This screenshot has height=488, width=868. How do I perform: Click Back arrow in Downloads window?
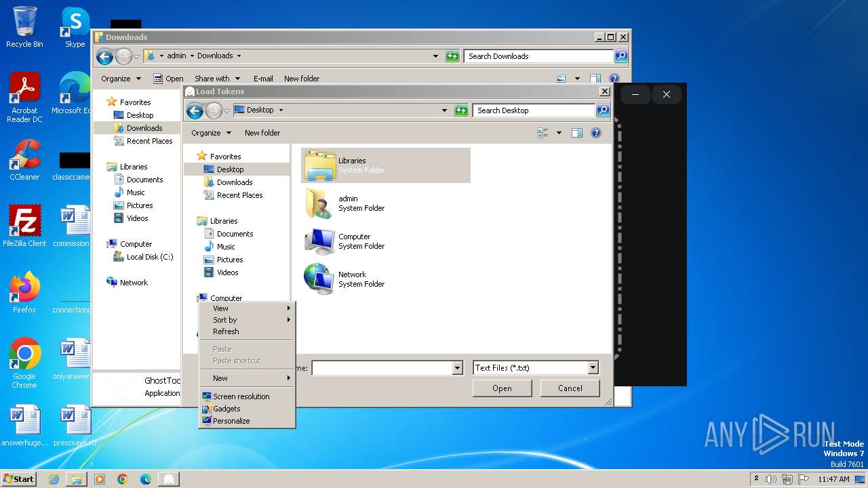[x=104, y=56]
